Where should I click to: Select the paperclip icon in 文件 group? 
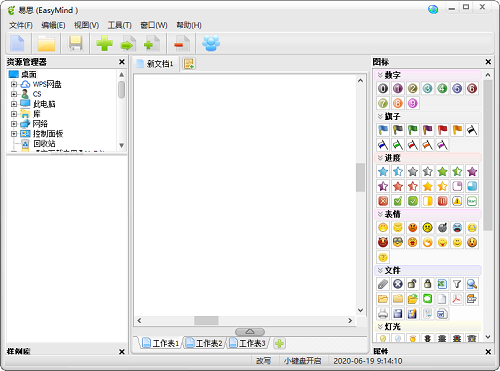tap(383, 284)
